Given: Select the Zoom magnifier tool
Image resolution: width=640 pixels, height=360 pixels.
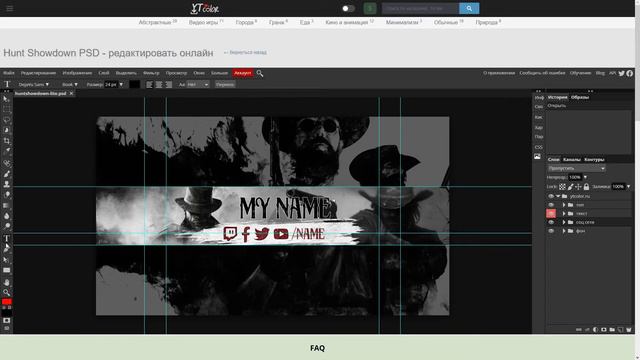Looking at the screenshot, I should (x=7, y=292).
